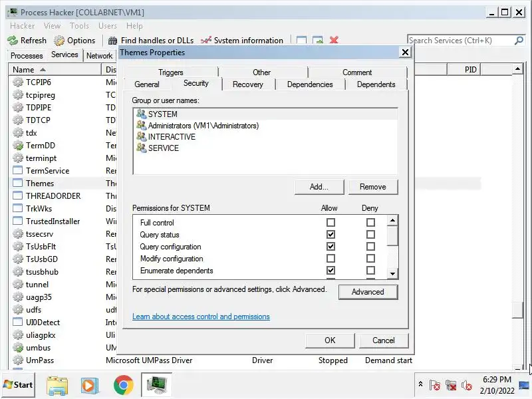Select the TrustedInstaller service icon

(18, 221)
